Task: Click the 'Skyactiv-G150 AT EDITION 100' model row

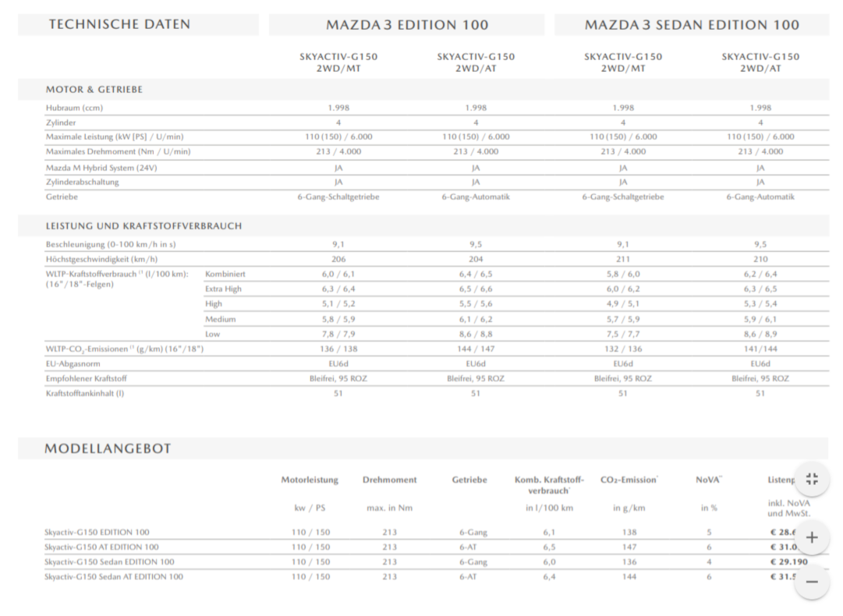Action: tap(101, 547)
